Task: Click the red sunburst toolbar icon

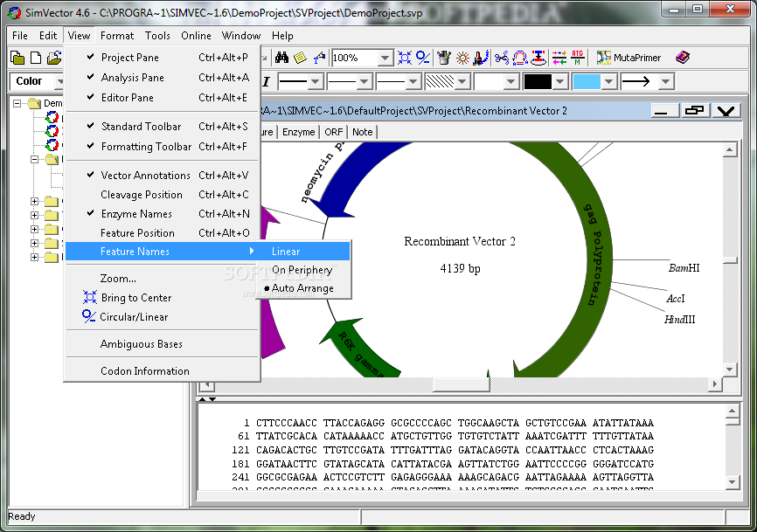Action: pyautogui.click(x=462, y=58)
